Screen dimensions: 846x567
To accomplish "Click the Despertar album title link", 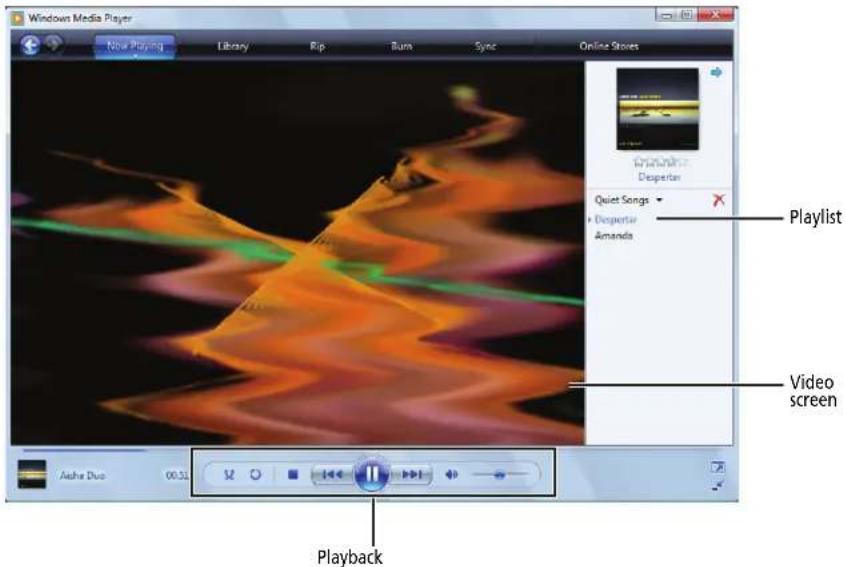I will (659, 177).
